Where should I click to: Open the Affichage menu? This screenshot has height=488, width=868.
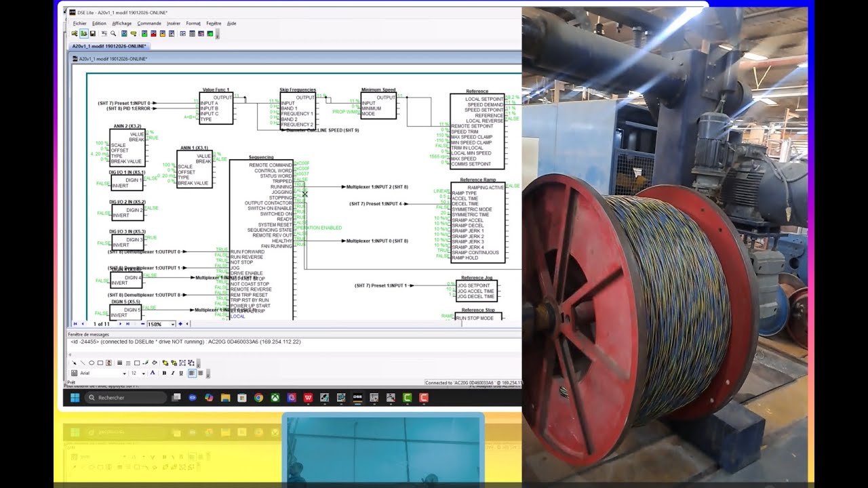click(122, 23)
